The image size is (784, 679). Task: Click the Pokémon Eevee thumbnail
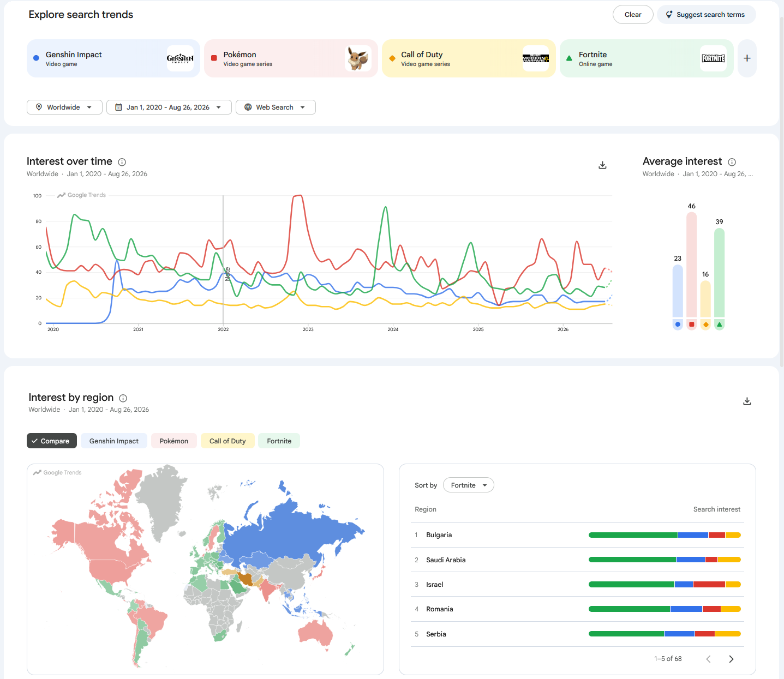pyautogui.click(x=358, y=58)
